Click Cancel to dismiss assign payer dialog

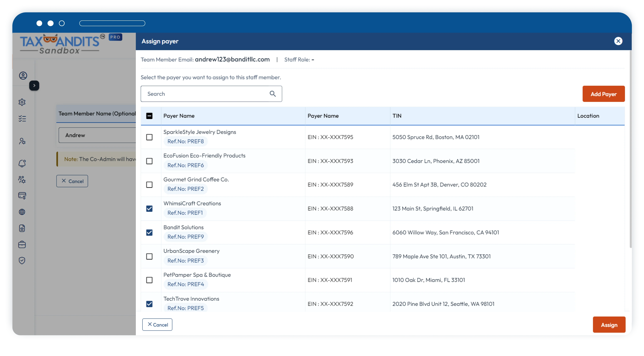[158, 324]
